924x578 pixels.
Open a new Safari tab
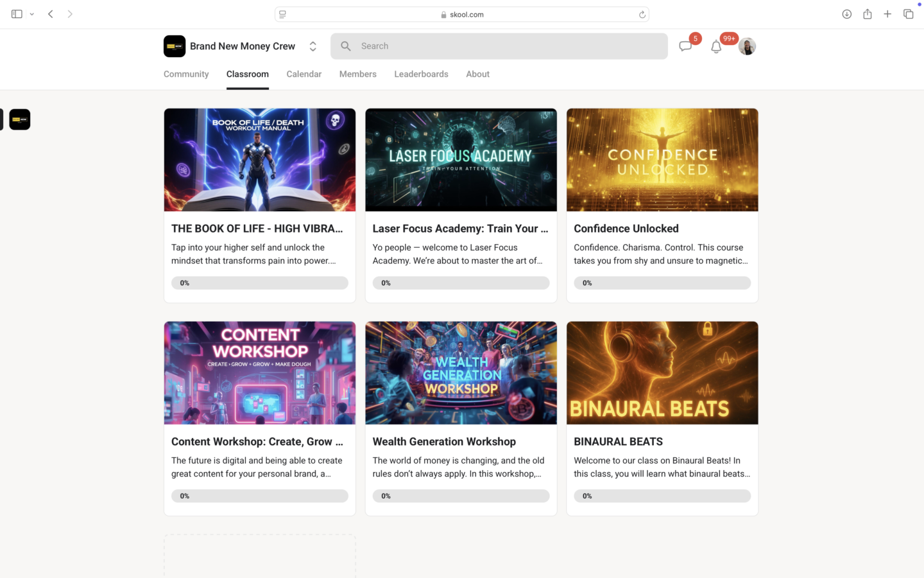(x=887, y=14)
